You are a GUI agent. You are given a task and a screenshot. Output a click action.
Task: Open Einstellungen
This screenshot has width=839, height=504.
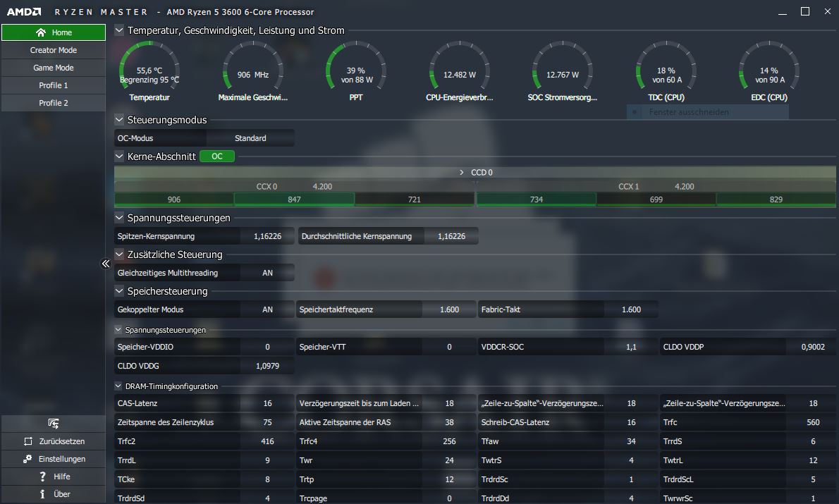(54, 459)
